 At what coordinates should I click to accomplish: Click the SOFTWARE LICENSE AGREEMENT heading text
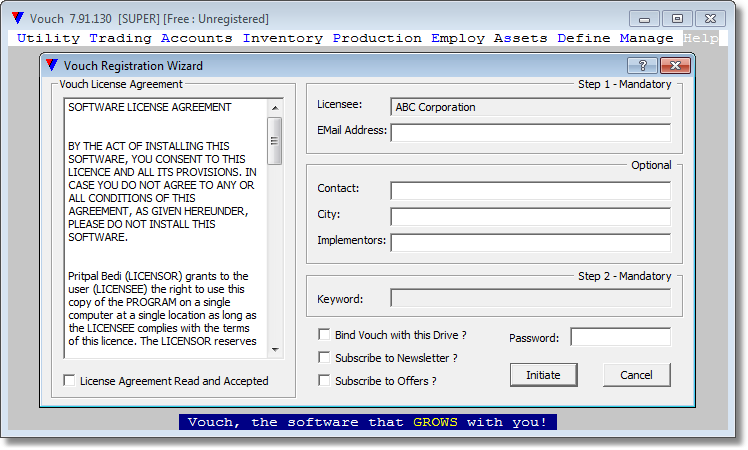(150, 107)
